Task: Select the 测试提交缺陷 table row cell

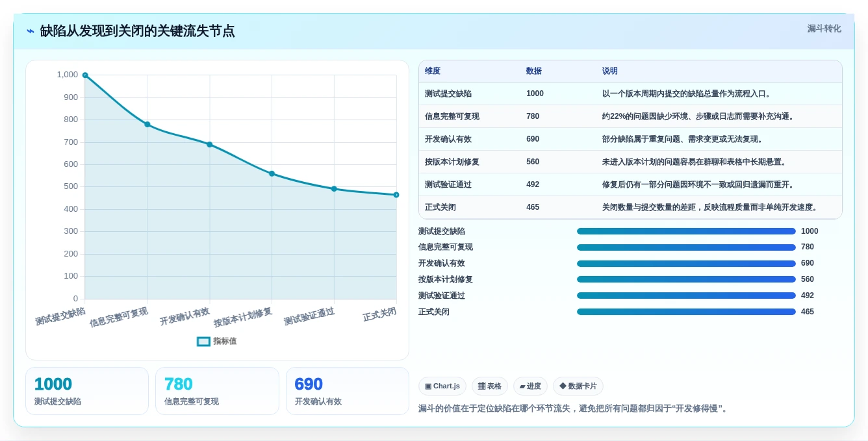Action: click(448, 94)
